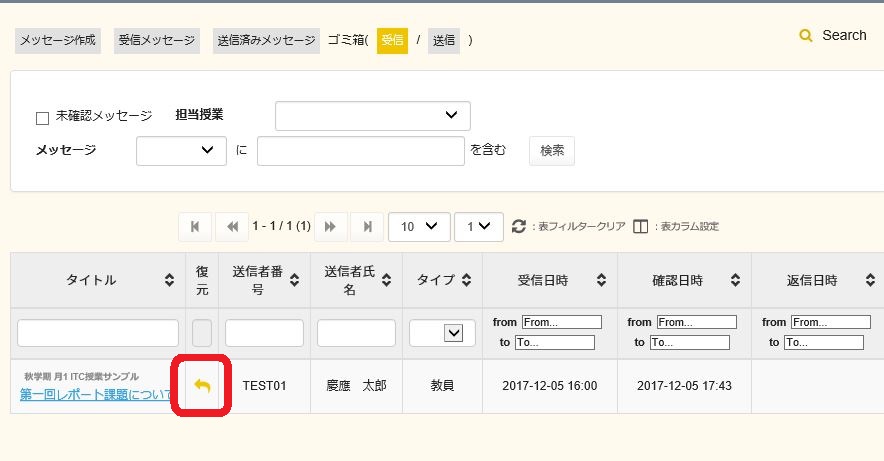Open table column settings icon
The height and width of the screenshot is (461, 884).
(x=641, y=227)
